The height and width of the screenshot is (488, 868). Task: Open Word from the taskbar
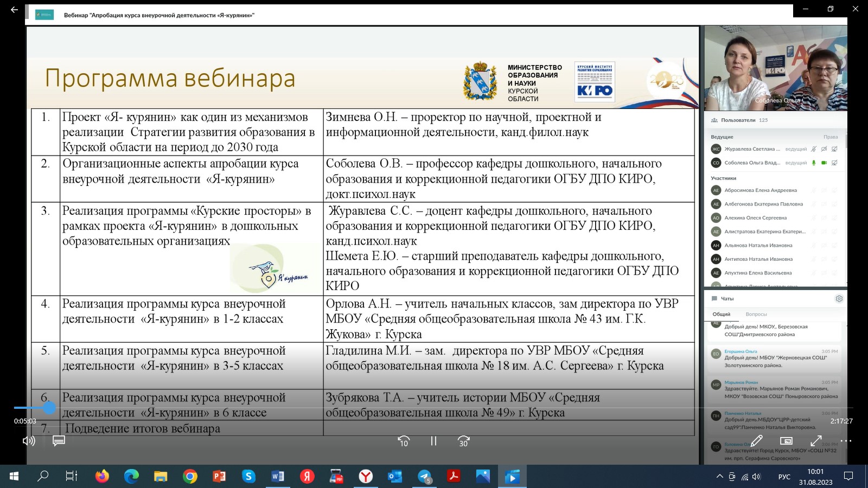(x=278, y=476)
